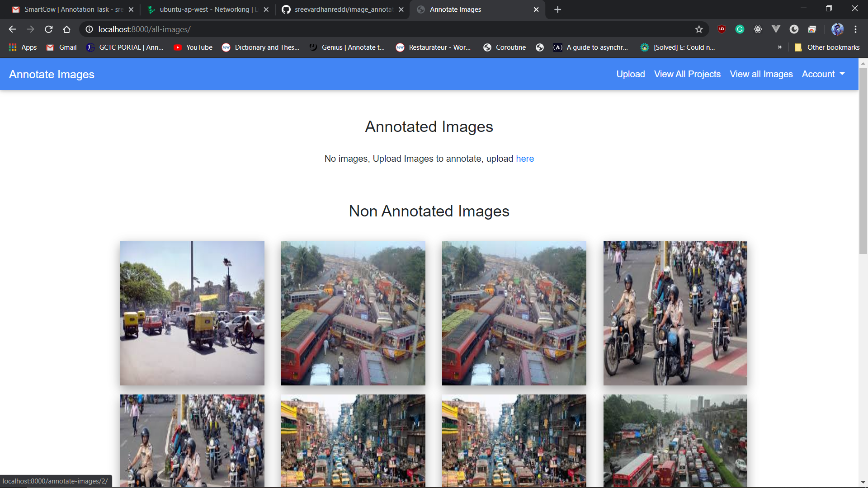Open new tab with plus icon

coord(557,9)
